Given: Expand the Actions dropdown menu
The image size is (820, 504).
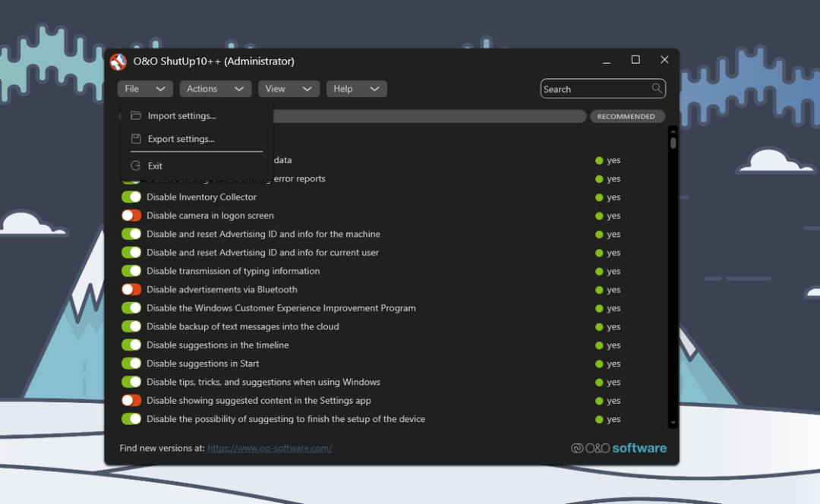Looking at the screenshot, I should tap(215, 89).
